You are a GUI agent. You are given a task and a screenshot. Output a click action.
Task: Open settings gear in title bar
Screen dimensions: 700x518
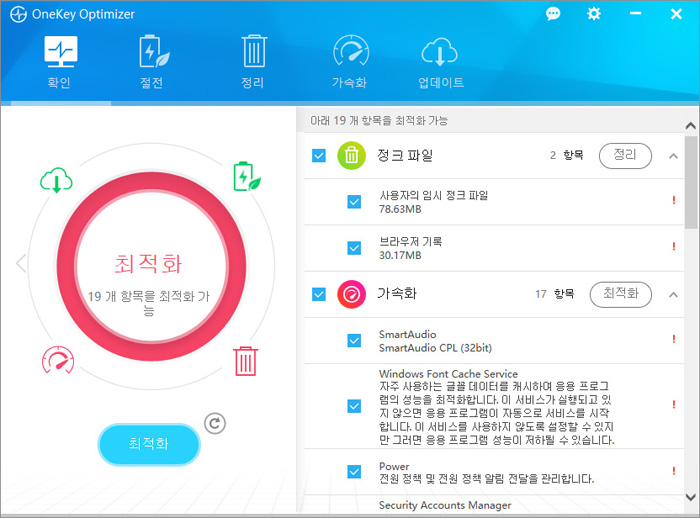point(594,14)
